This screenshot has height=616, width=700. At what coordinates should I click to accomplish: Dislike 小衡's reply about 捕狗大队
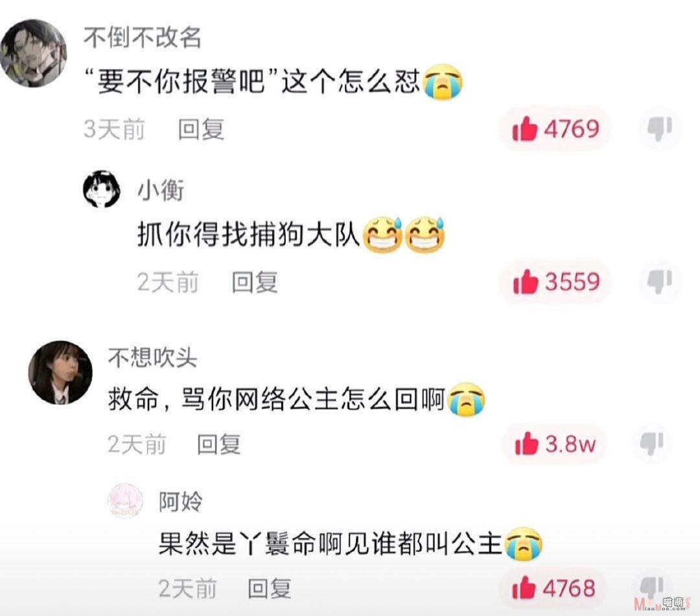[x=660, y=282]
